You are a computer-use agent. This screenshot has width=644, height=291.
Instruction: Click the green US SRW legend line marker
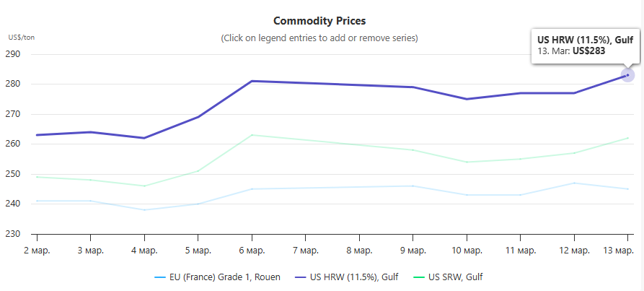point(417,277)
